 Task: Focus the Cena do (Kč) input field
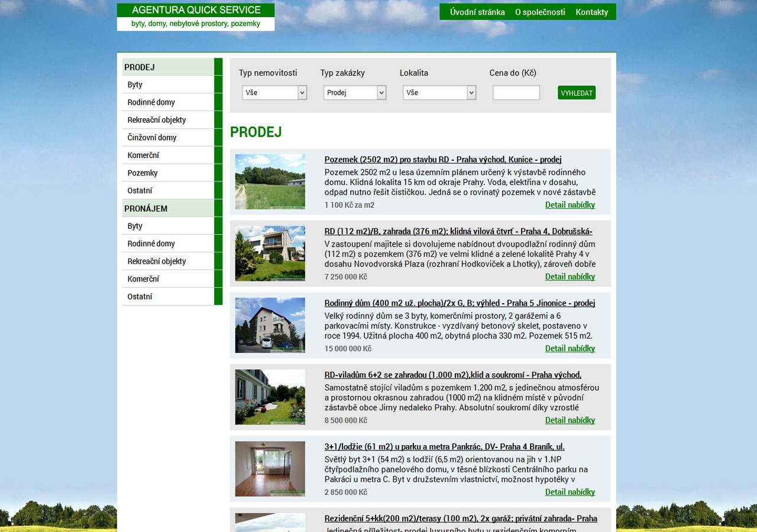pyautogui.click(x=516, y=93)
